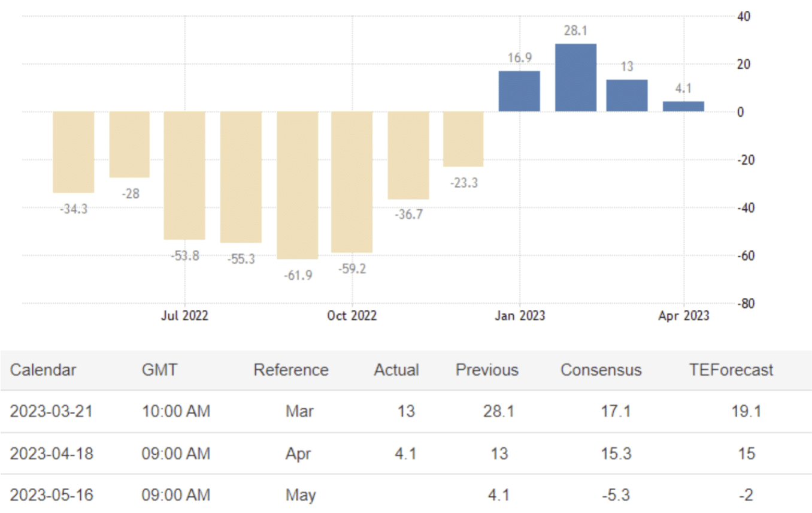Open the 2023-03-21 calendar row
The height and width of the screenshot is (513, 812).
click(x=51, y=412)
